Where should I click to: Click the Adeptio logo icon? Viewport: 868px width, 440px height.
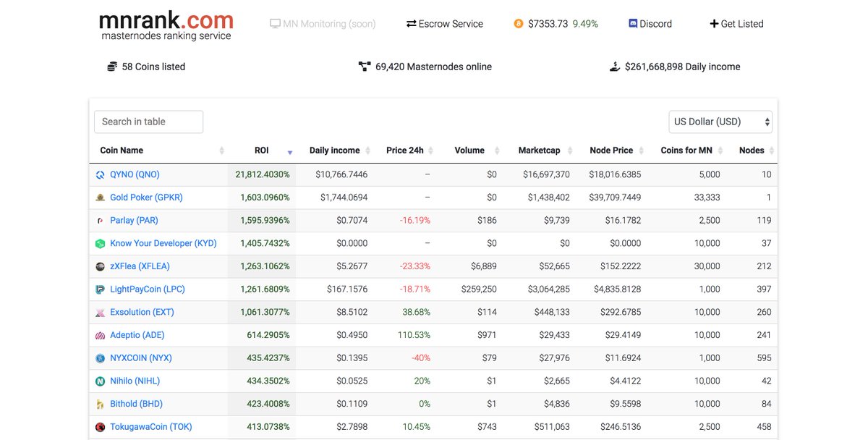(x=101, y=335)
